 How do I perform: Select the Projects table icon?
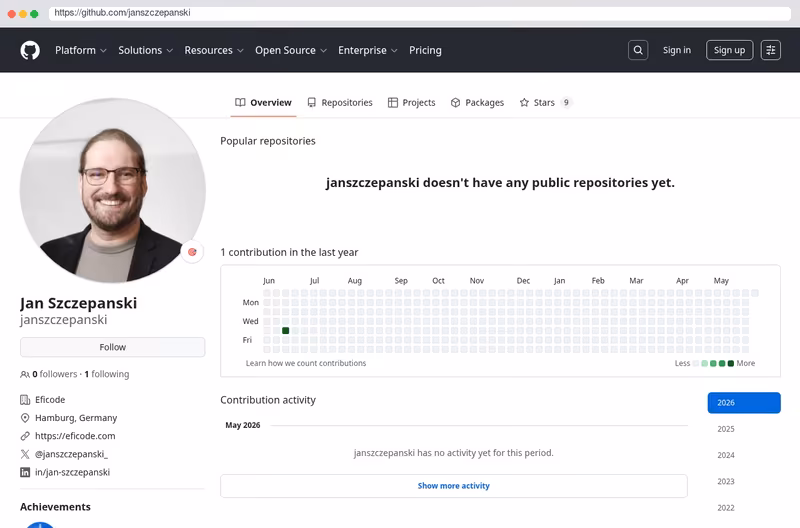click(392, 103)
